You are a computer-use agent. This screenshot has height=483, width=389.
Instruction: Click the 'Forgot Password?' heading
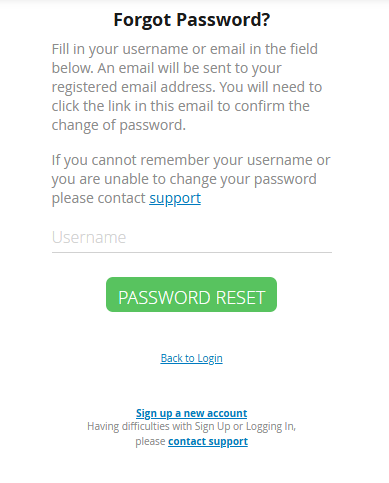[192, 20]
